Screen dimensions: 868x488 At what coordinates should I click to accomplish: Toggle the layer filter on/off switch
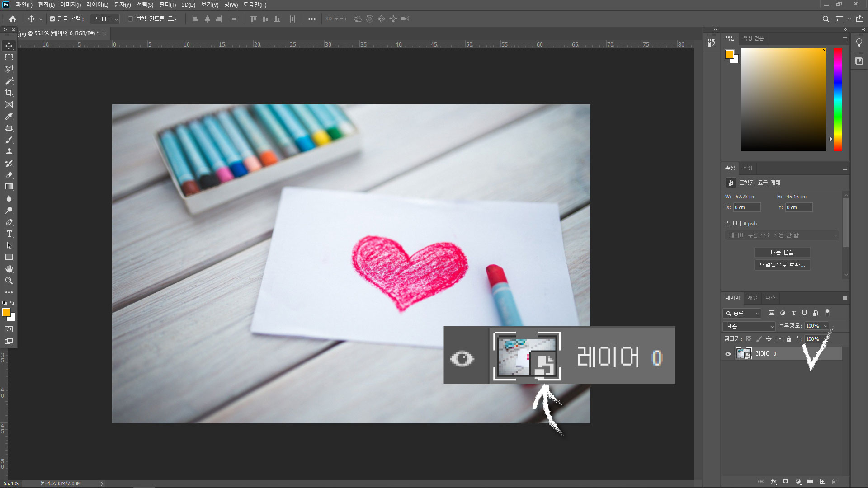827,312
